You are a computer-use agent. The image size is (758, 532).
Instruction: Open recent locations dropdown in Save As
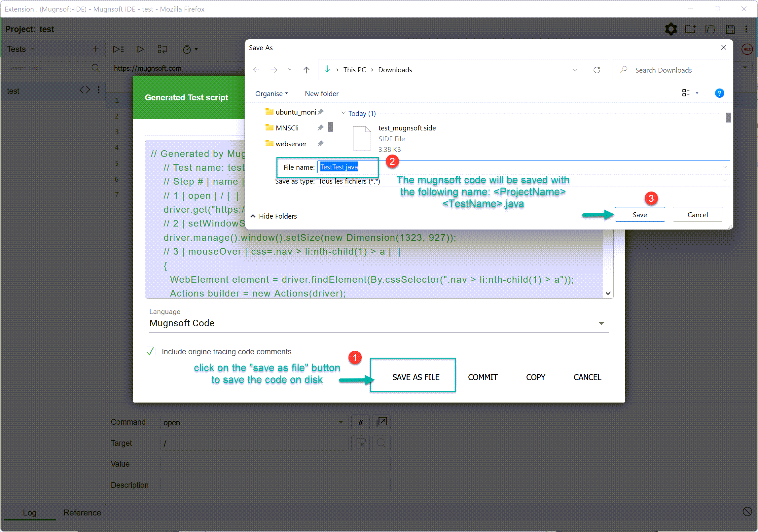[290, 70]
